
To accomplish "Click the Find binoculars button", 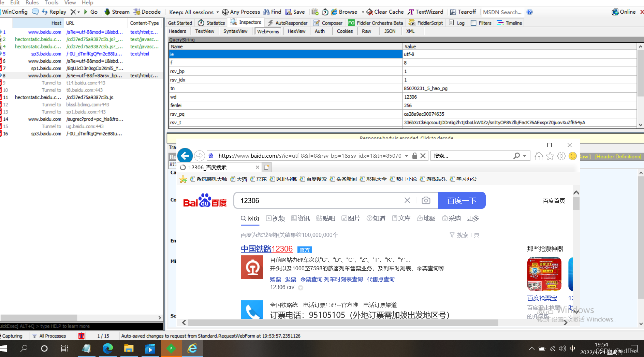I will point(272,12).
